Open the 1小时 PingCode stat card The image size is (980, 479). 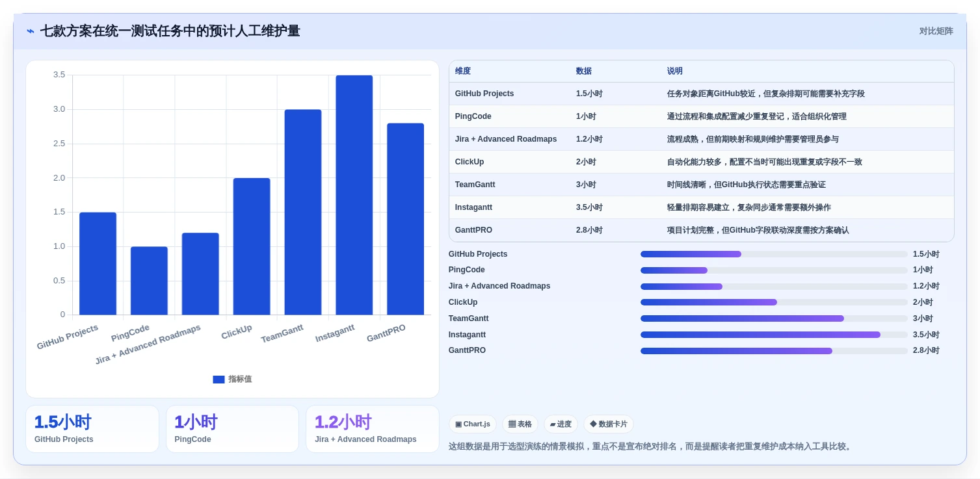pyautogui.click(x=232, y=429)
